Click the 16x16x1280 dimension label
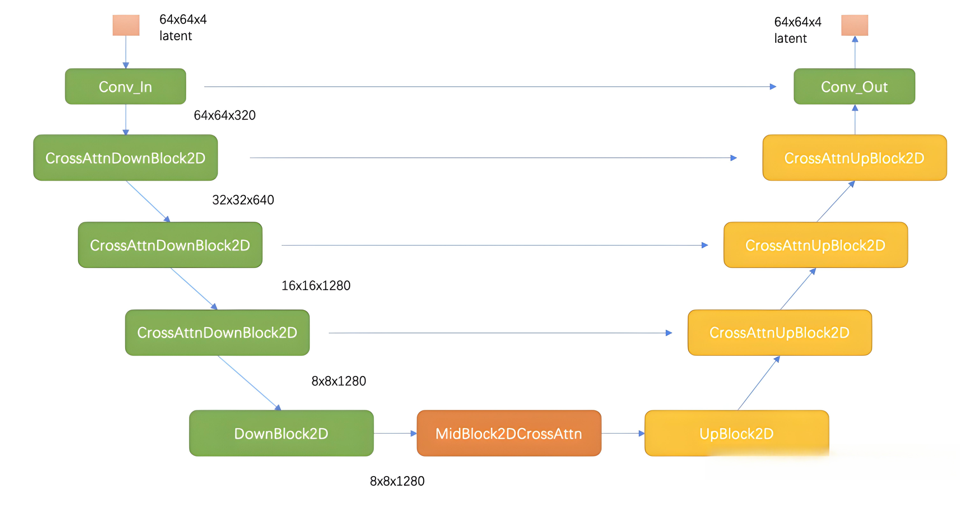The image size is (980, 505). coord(316,285)
